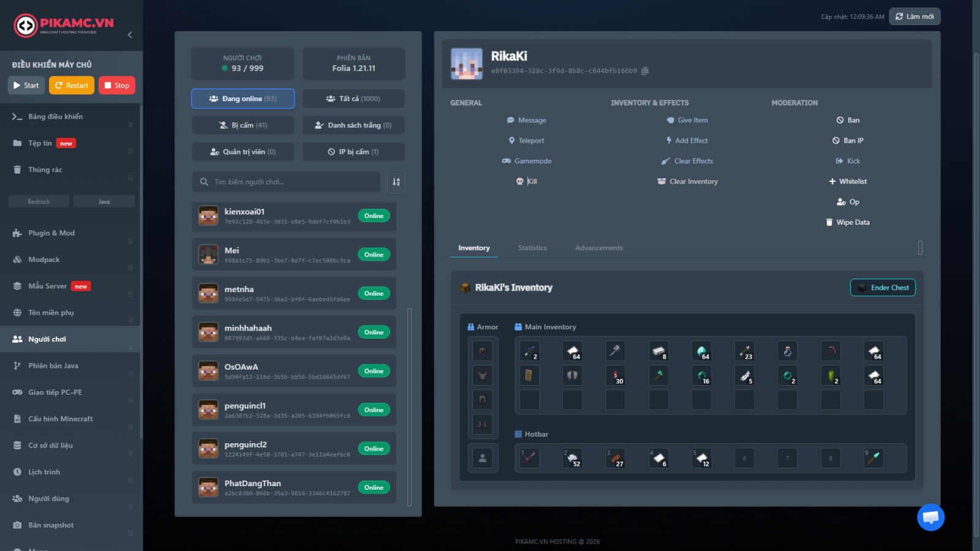The image size is (980, 551).
Task: Kick RikaKi from server
Action: [x=848, y=161]
